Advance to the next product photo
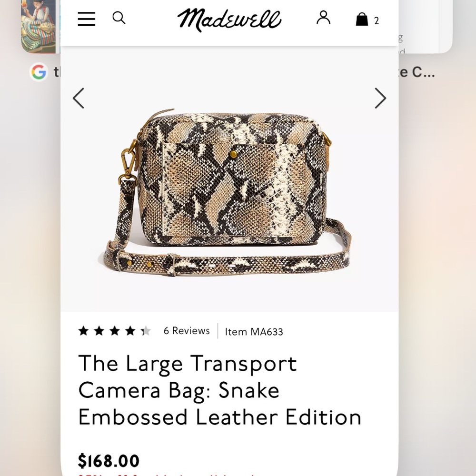The height and width of the screenshot is (476, 476). point(380,98)
